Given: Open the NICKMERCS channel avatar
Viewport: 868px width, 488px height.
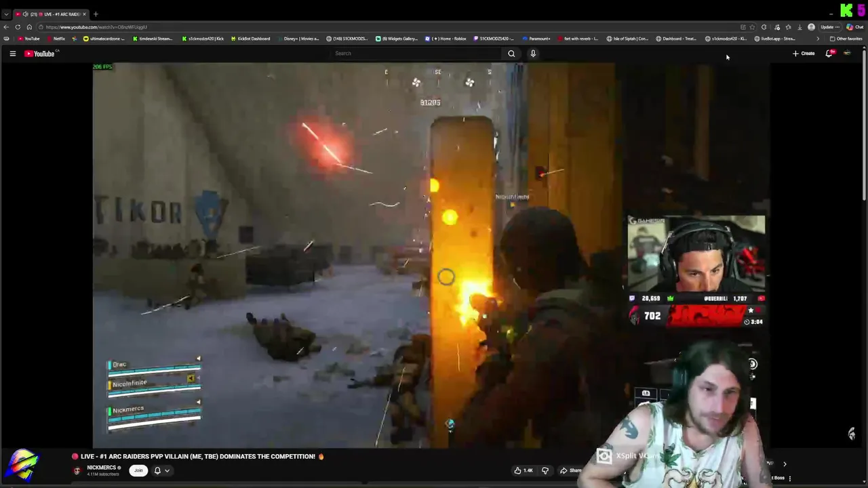Looking at the screenshot, I should (77, 470).
